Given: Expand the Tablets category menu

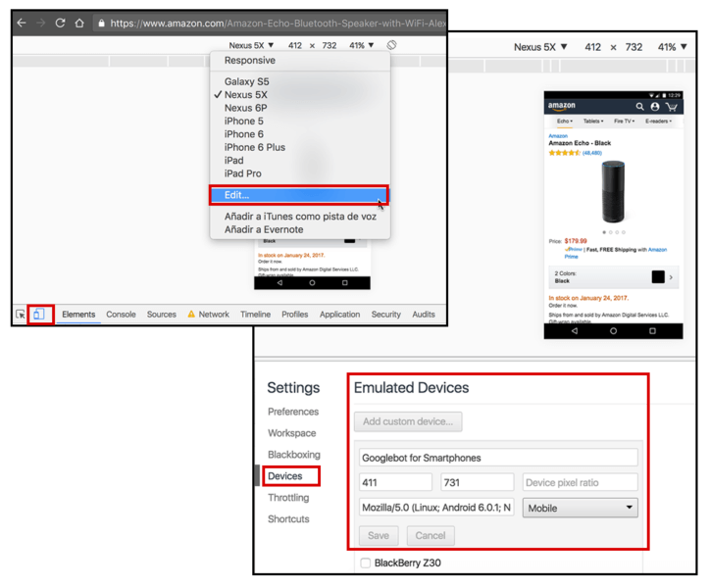Looking at the screenshot, I should [x=592, y=122].
